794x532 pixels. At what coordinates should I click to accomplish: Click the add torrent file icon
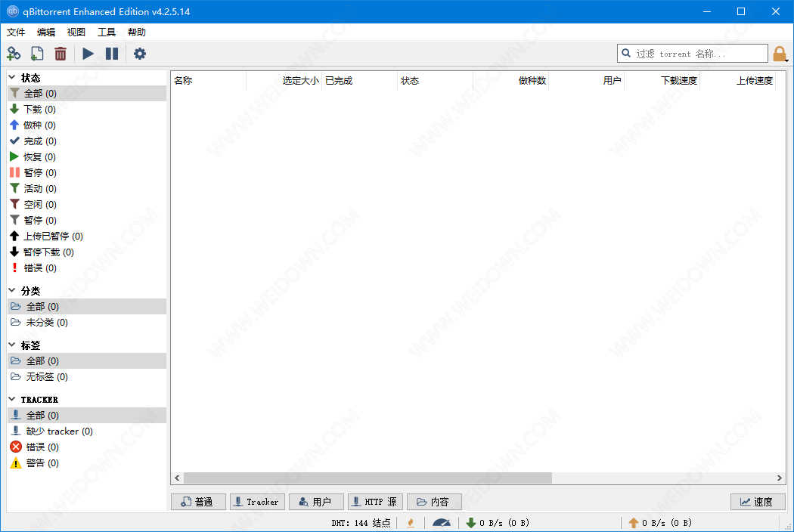click(x=37, y=54)
